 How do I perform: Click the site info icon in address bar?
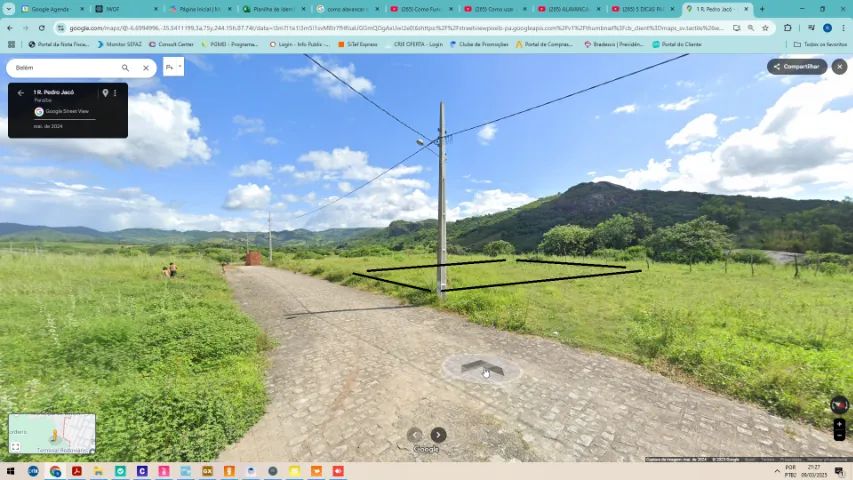tap(61, 28)
